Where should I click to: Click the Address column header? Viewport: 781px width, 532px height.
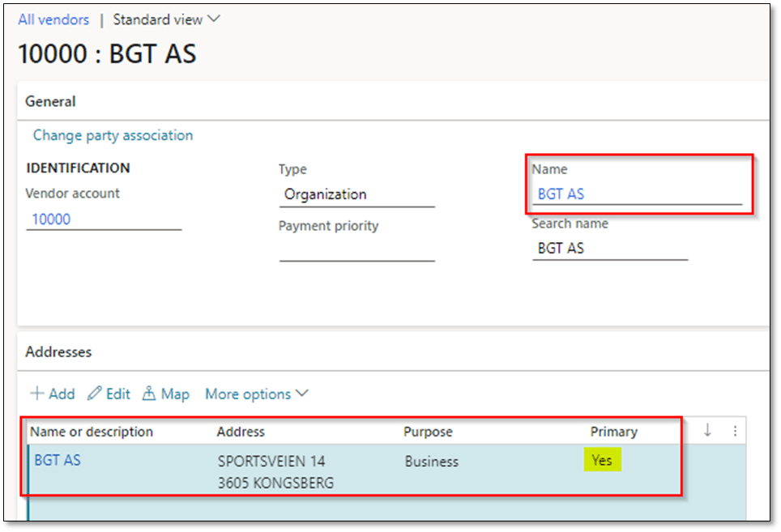point(241,432)
